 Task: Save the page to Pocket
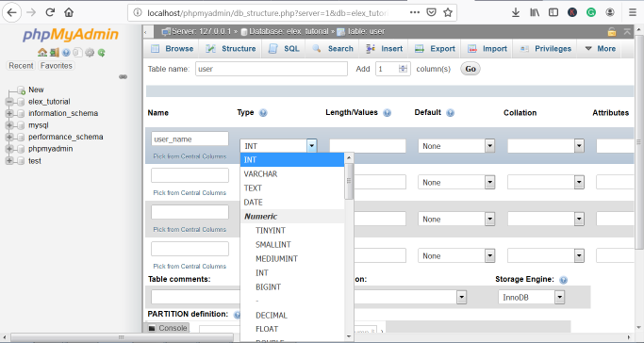(x=431, y=12)
